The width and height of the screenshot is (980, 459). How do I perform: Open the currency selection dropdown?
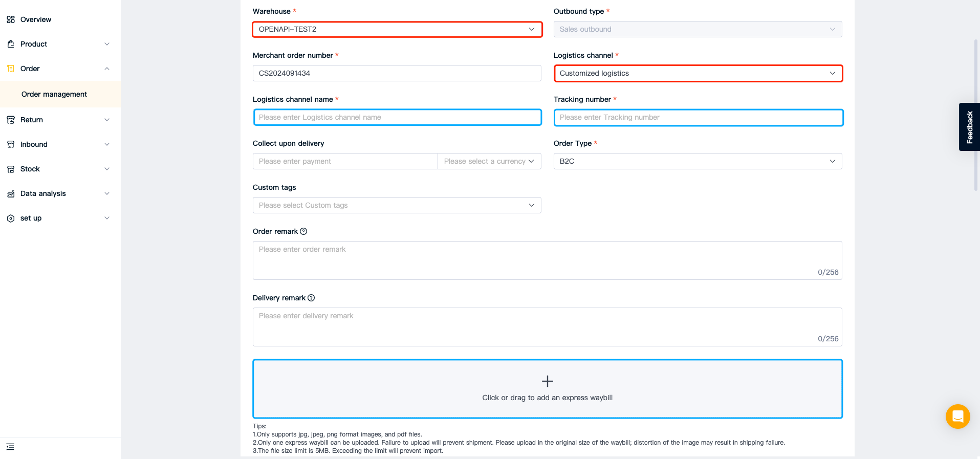(489, 161)
